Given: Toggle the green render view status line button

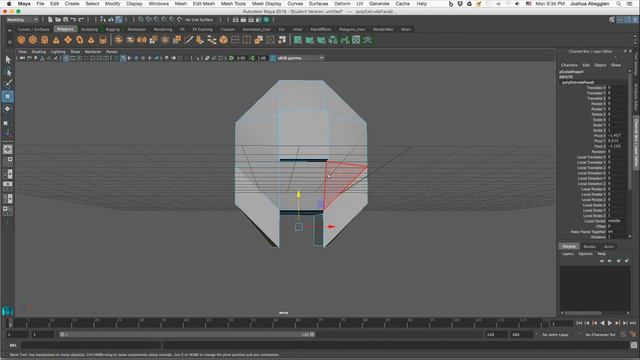Looking at the screenshot, I should pos(266,20).
